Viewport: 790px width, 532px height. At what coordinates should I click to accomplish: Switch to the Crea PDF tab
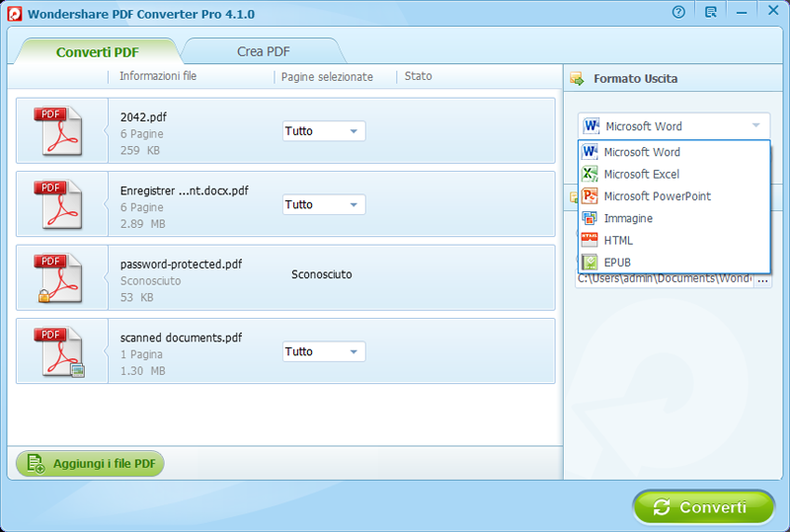264,51
